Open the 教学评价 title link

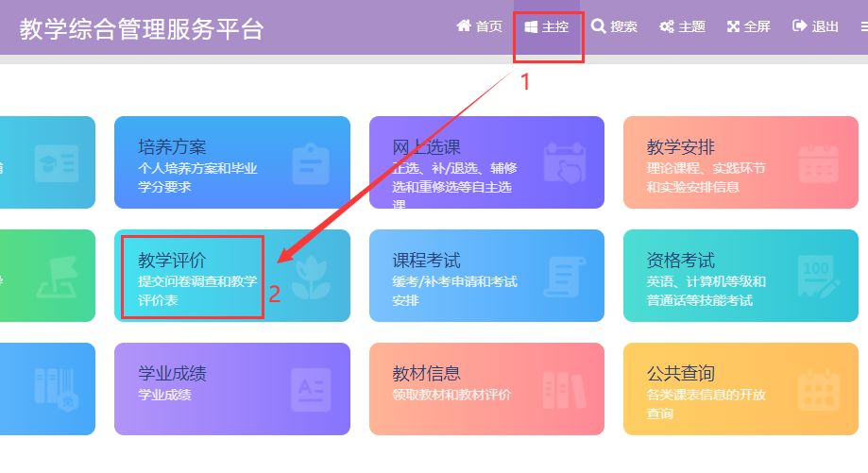[x=172, y=260]
